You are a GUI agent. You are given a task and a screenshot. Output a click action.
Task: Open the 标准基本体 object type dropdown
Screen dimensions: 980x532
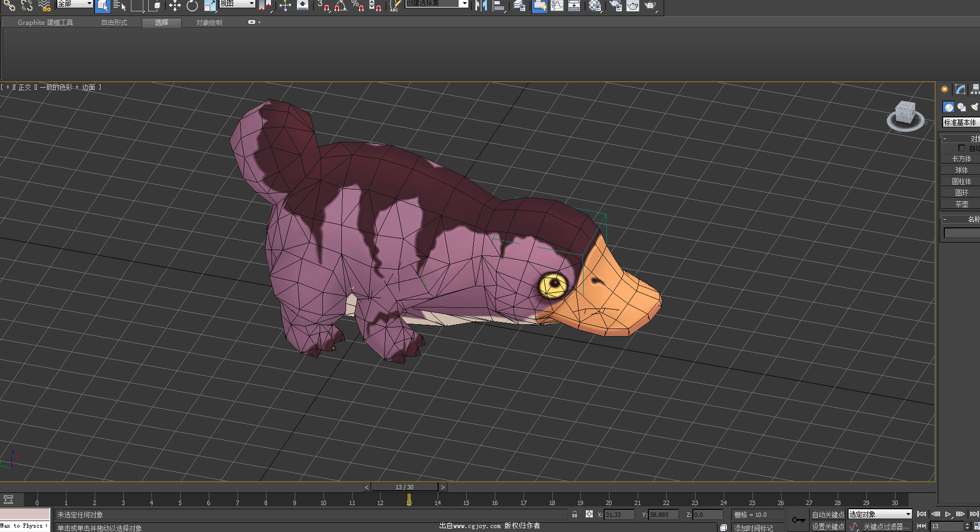961,122
